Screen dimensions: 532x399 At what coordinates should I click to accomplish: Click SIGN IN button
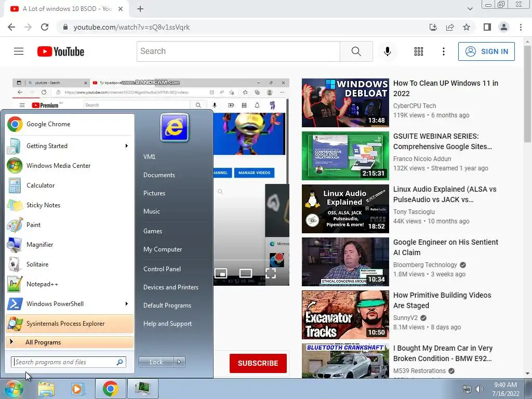[x=486, y=51]
